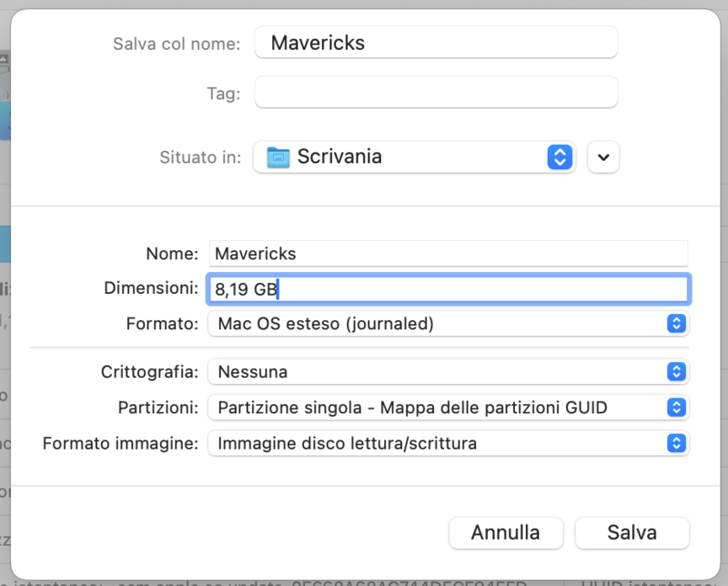Expand the save dialog with chevron button
The image size is (728, 586).
(603, 157)
